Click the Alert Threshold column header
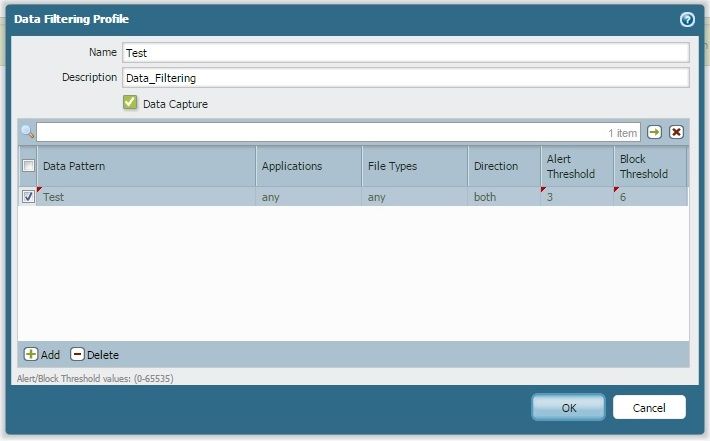The height and width of the screenshot is (441, 710). point(576,166)
